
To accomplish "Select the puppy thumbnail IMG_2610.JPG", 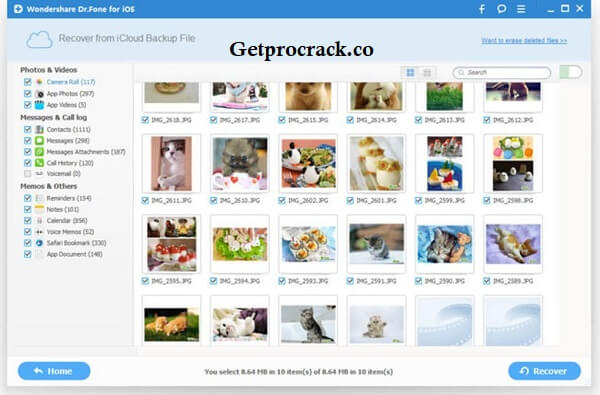I will [240, 163].
